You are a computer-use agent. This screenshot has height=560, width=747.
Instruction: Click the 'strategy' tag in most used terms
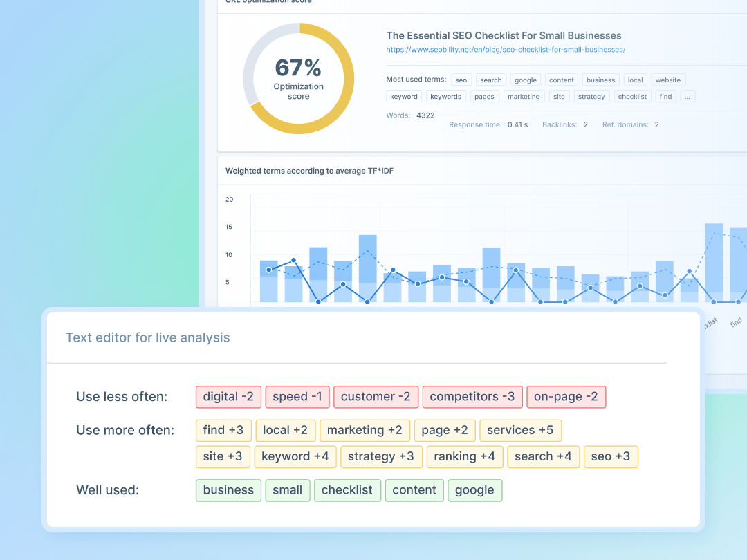click(x=591, y=97)
